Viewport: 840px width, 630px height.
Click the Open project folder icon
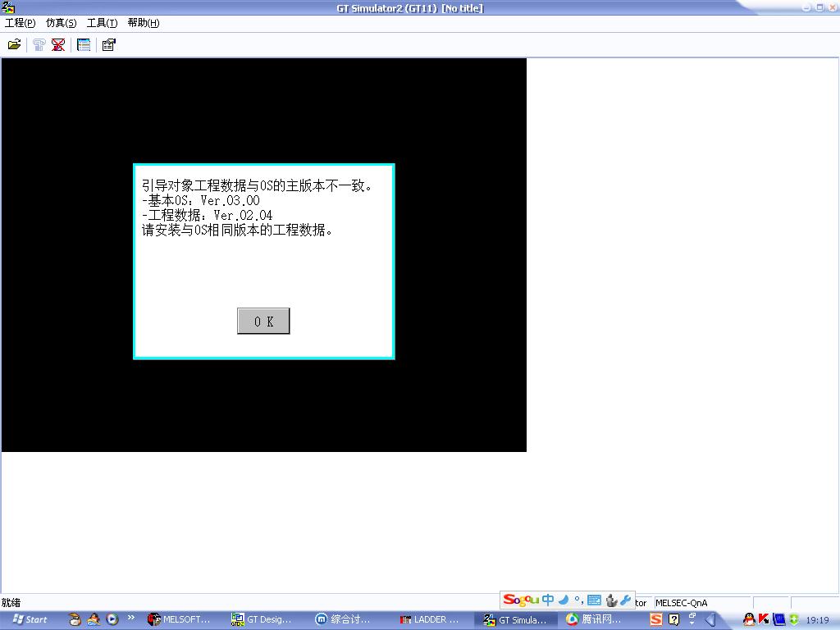(14, 45)
